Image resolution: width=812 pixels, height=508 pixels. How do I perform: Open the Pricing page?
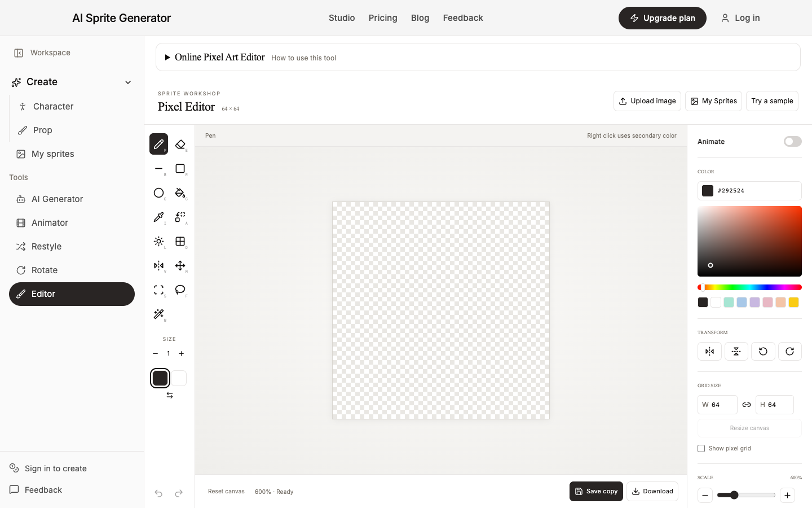point(383,18)
